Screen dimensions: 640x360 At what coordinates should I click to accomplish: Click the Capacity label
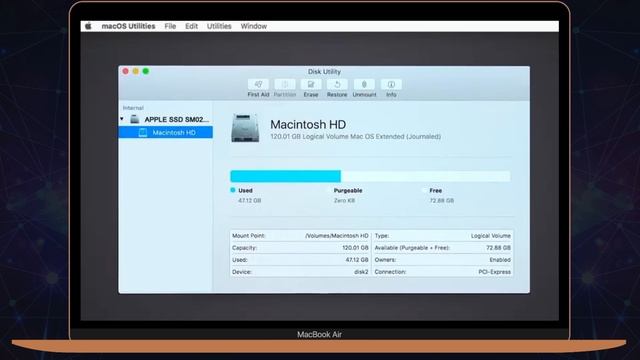pos(244,248)
